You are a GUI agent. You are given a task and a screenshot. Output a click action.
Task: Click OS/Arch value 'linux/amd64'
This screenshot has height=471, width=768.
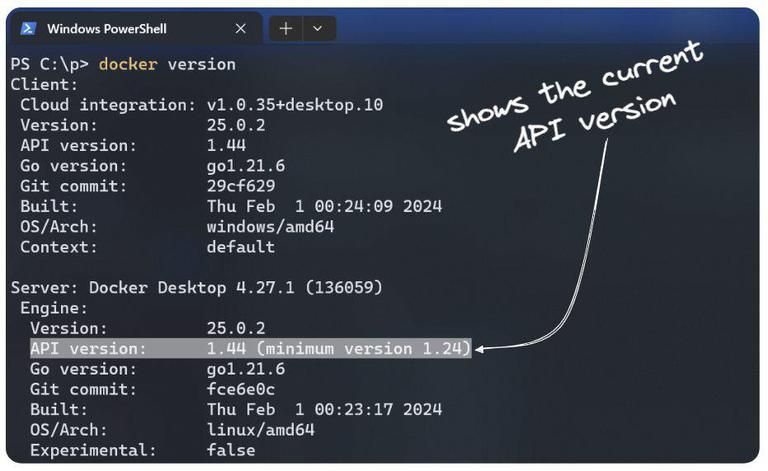261,430
